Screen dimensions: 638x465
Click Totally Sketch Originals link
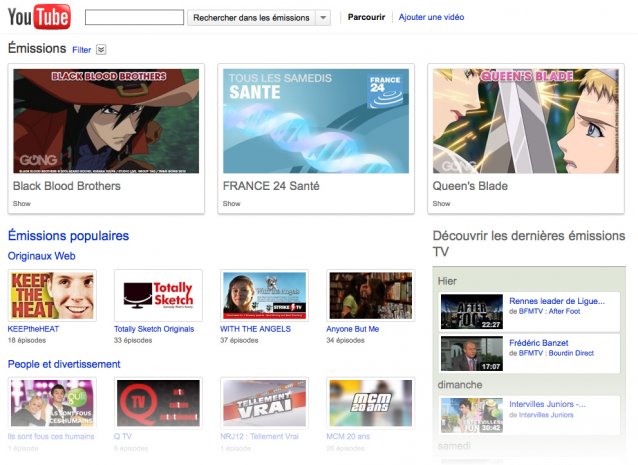[154, 329]
